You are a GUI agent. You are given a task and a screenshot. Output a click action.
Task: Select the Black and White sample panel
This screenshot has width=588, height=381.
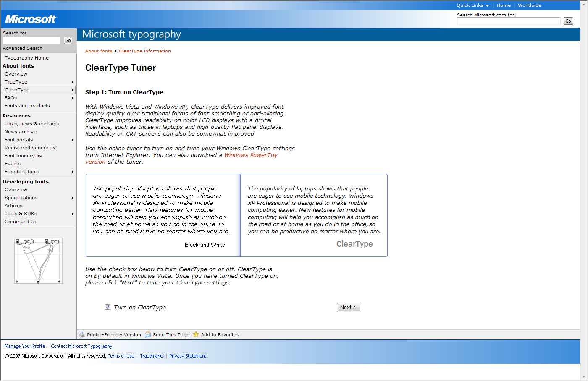click(x=163, y=215)
